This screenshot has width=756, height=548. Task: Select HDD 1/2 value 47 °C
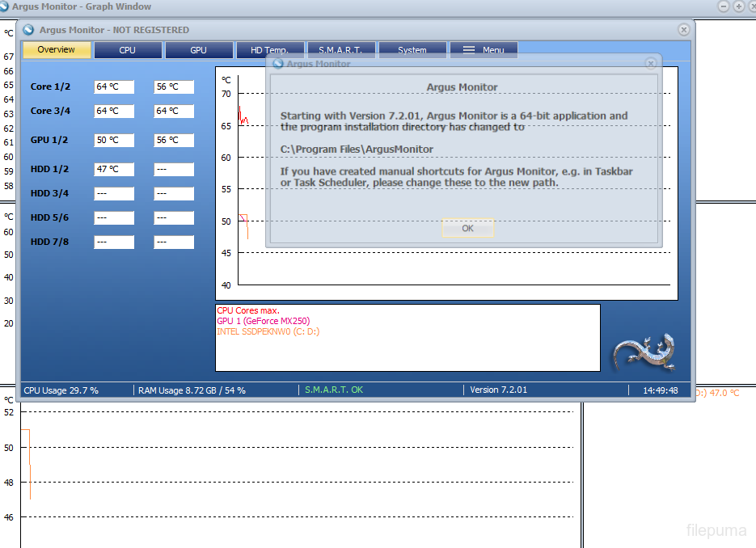[x=114, y=169]
